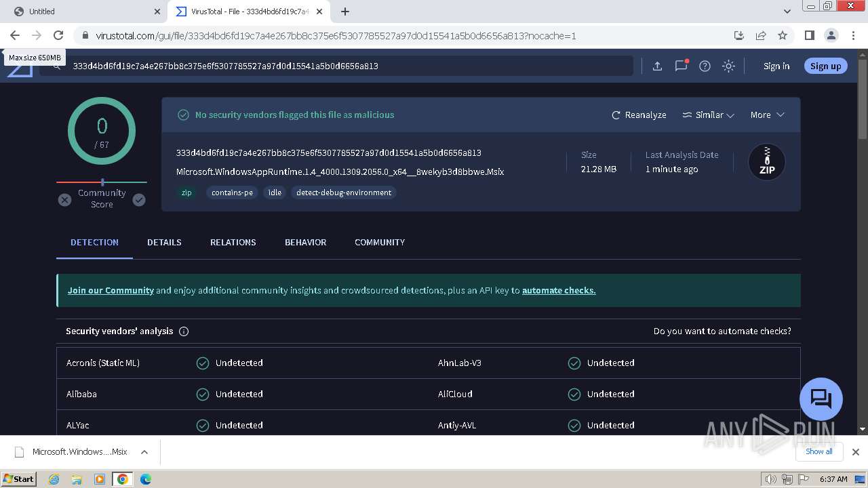Expand the tab search chevron
The image size is (868, 488).
(787, 12)
